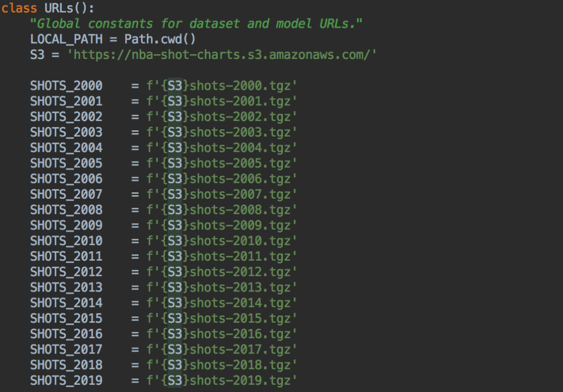The image size is (563, 392).
Task: Click the equals sign on the SHOTS_2012 line
Action: click(x=135, y=272)
